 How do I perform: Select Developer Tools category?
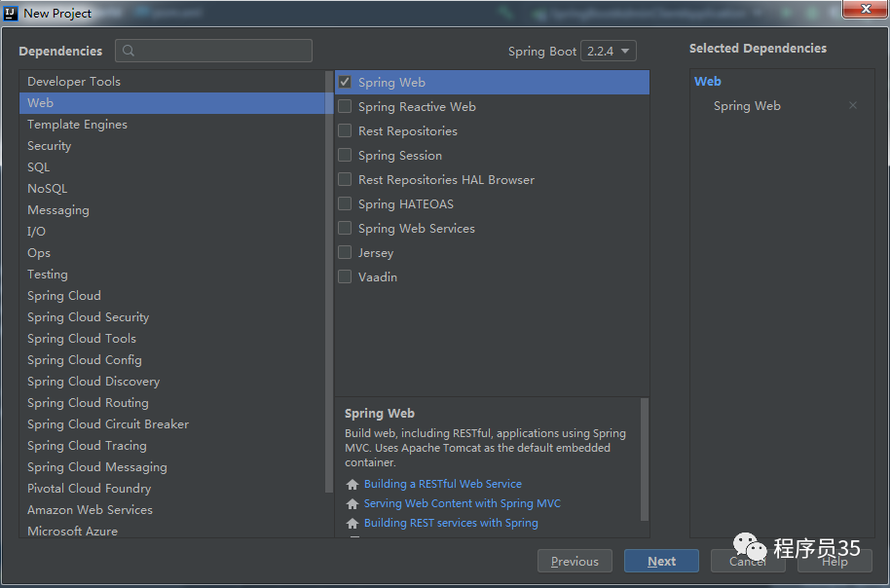click(x=172, y=82)
